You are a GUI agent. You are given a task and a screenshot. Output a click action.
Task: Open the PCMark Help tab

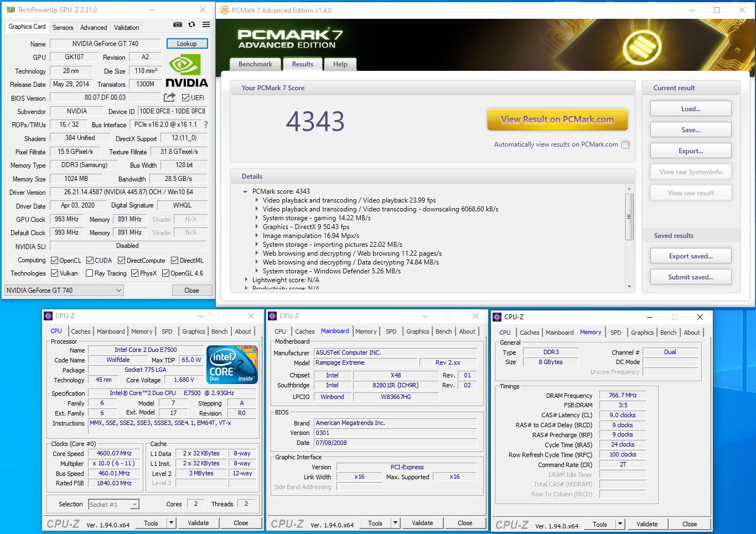tap(340, 64)
